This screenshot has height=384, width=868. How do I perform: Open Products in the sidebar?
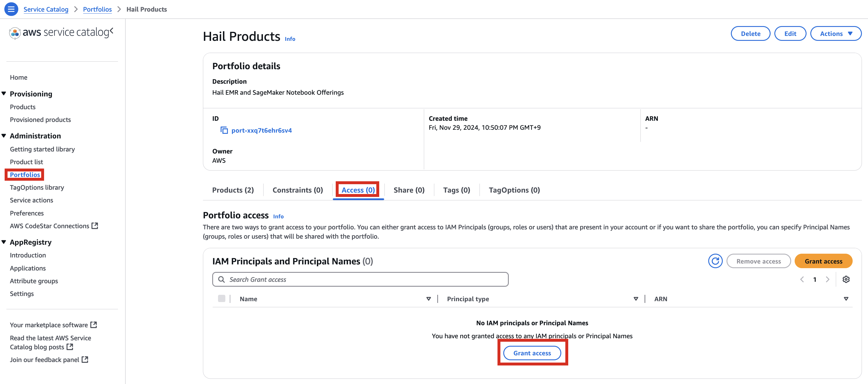click(x=23, y=107)
